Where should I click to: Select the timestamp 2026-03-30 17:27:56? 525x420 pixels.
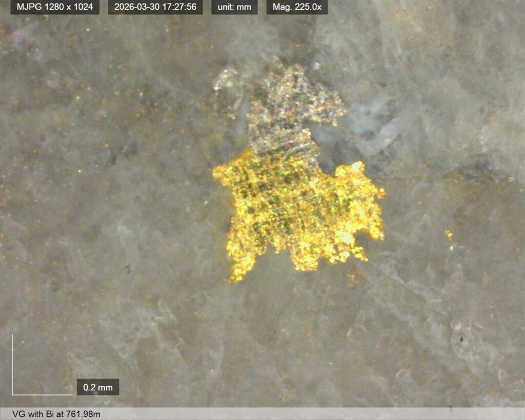click(x=155, y=7)
